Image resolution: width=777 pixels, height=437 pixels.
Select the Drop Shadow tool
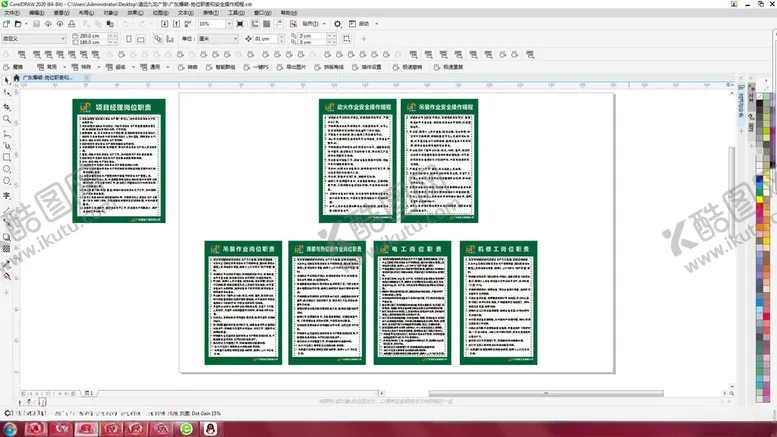(x=6, y=237)
